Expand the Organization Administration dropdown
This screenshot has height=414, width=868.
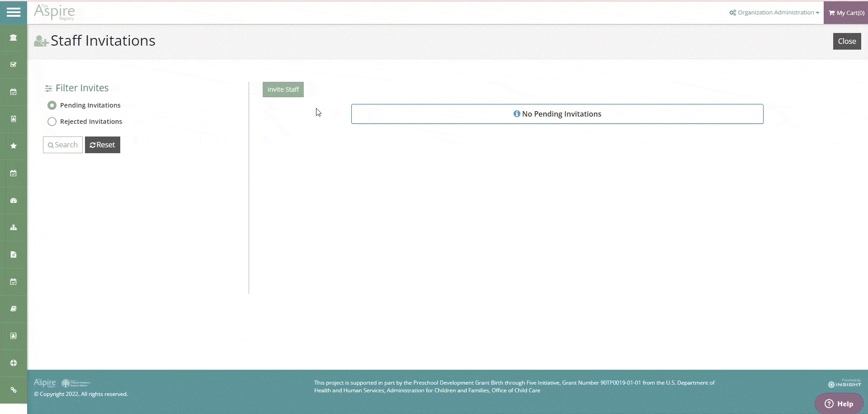point(774,13)
